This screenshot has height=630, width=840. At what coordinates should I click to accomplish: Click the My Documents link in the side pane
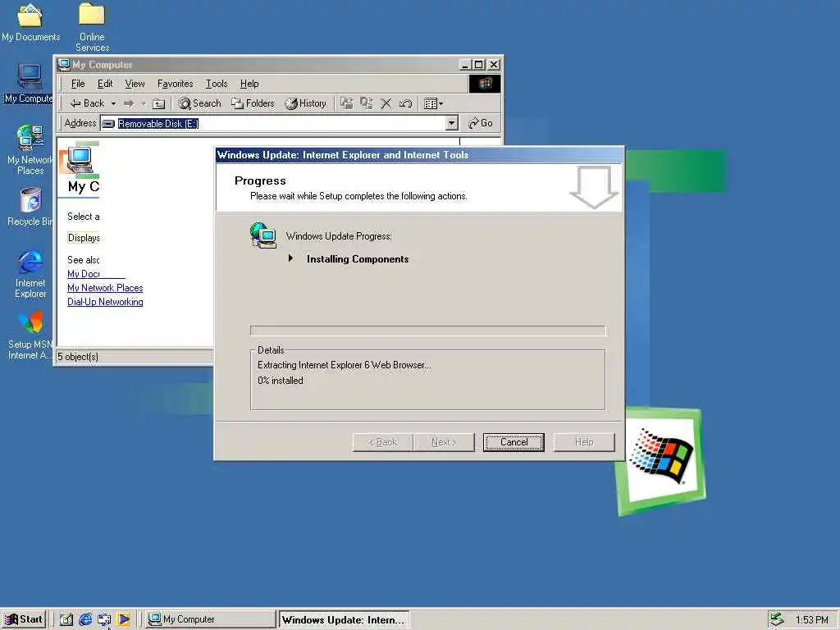[x=84, y=274]
